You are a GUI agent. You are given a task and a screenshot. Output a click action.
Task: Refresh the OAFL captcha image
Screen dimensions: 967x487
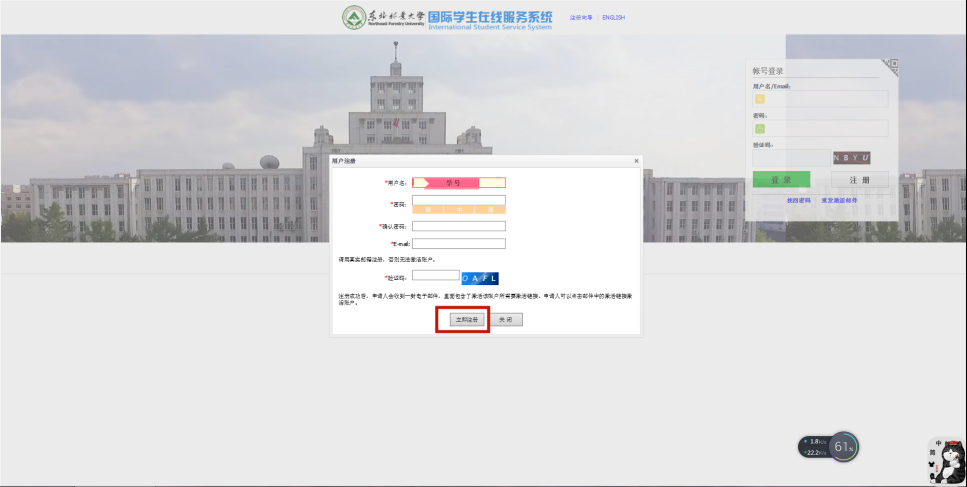tap(480, 278)
